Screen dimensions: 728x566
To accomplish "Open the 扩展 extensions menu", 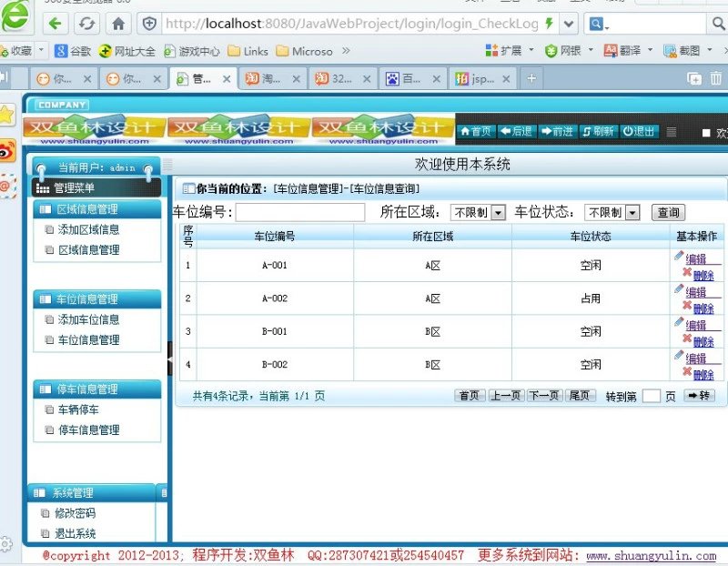I will point(510,50).
